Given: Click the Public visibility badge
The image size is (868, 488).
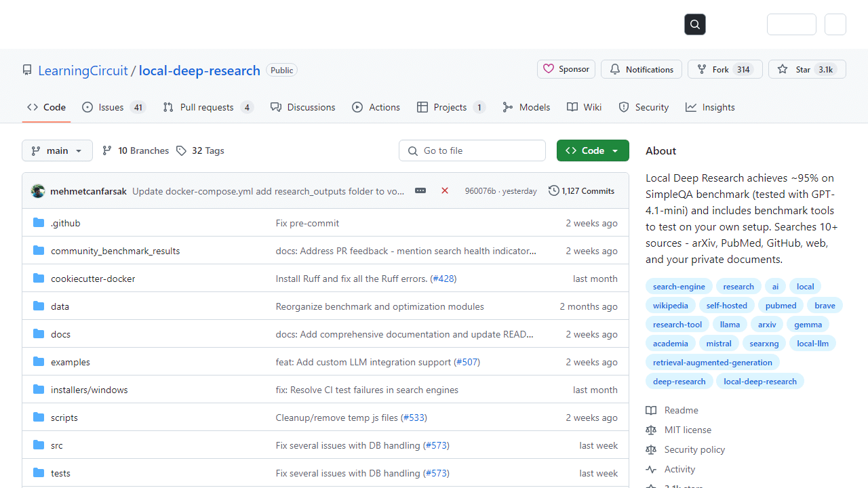Looking at the screenshot, I should click(281, 70).
